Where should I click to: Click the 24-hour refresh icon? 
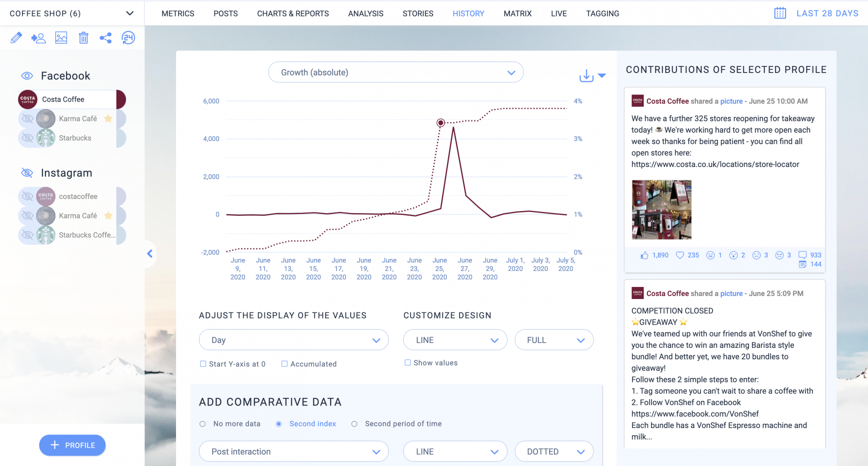click(128, 38)
